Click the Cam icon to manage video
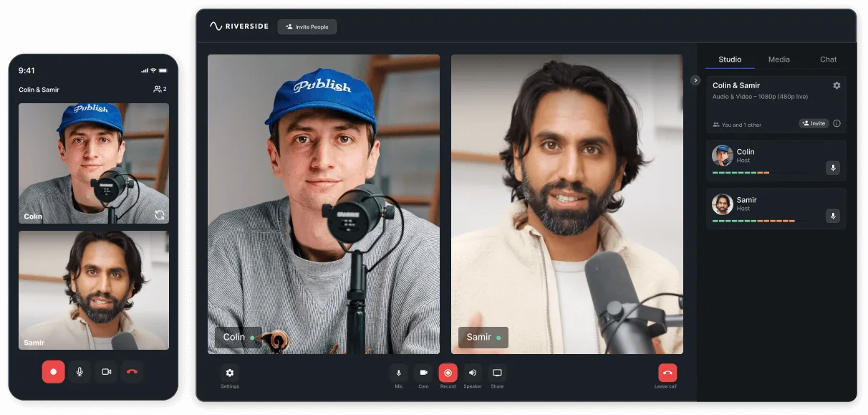Screen dimensions: 868x415 (423, 374)
